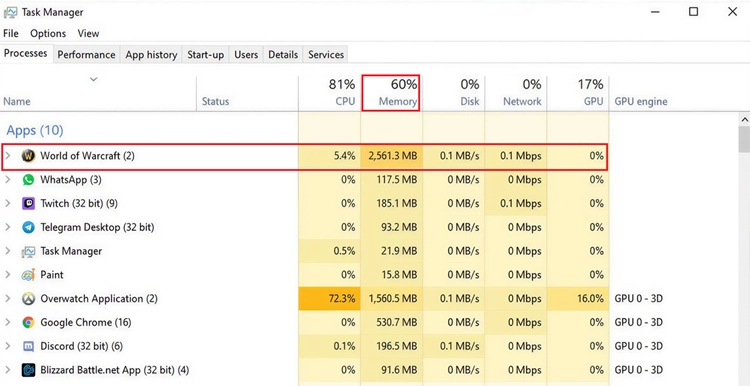Switch to the Performance tab
Image resolution: width=750 pixels, height=386 pixels.
click(86, 55)
